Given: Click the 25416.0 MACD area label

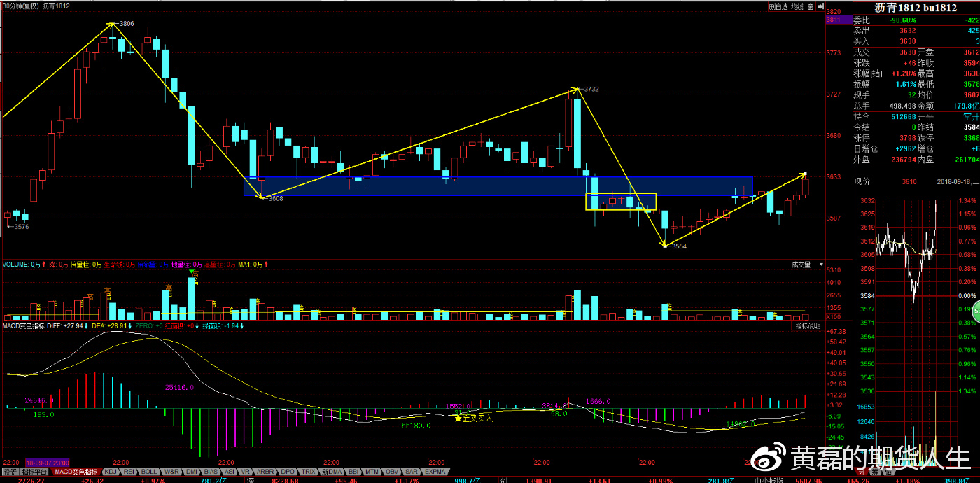Looking at the screenshot, I should (x=179, y=386).
